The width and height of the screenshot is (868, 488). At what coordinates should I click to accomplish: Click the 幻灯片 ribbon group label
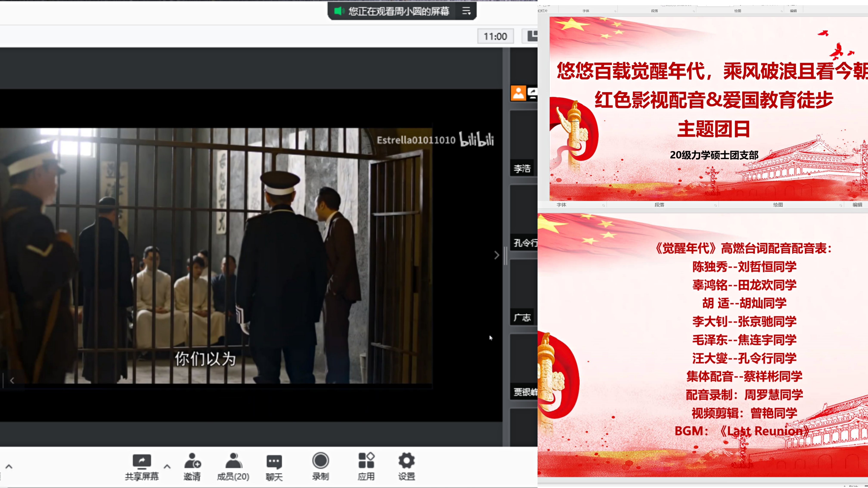(542, 11)
